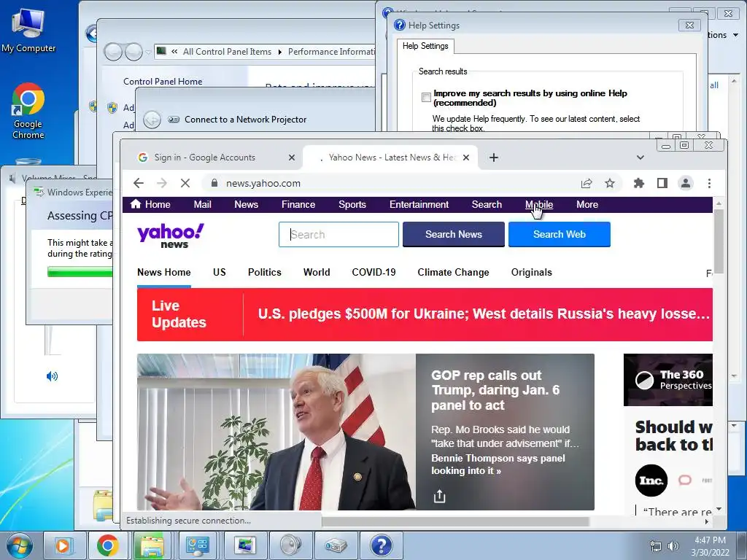Image resolution: width=747 pixels, height=560 pixels.
Task: Click All Control Panel Items breadcrumb
Action: (x=227, y=52)
